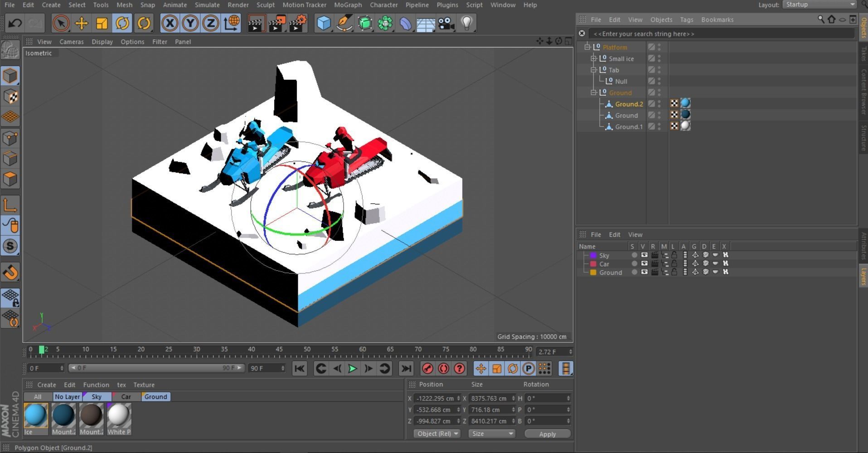Add a Light object
Viewport: 868px width, 453px height.
click(x=467, y=23)
